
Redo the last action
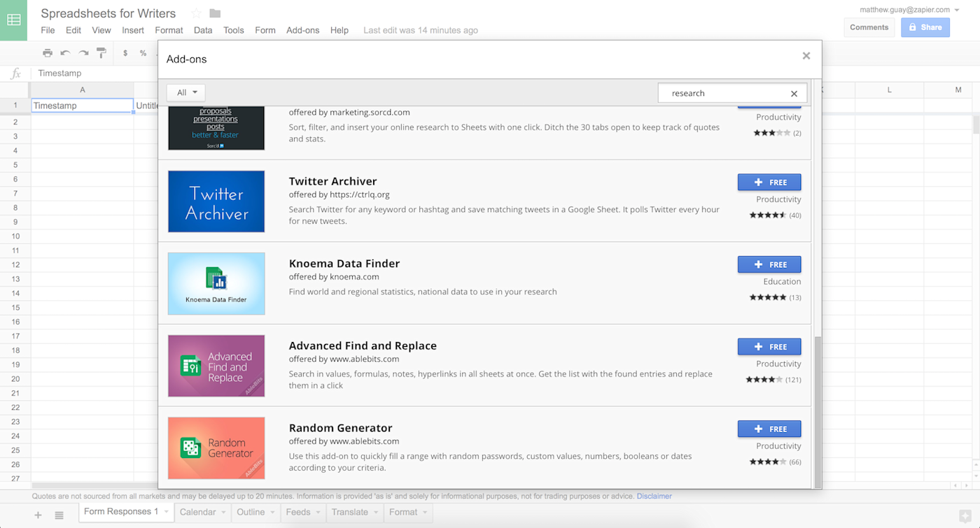point(83,53)
